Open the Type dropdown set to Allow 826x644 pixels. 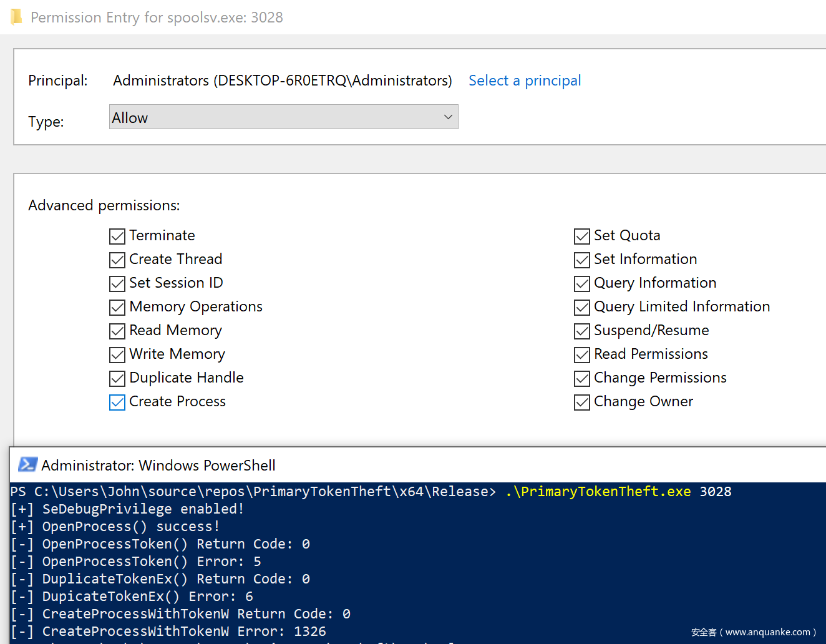283,117
